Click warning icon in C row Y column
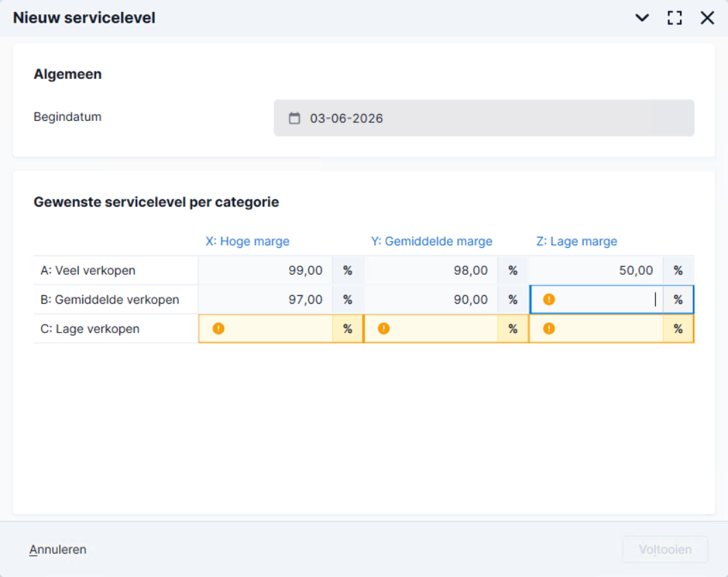Screen dimensions: 728x577 pyautogui.click(x=383, y=328)
